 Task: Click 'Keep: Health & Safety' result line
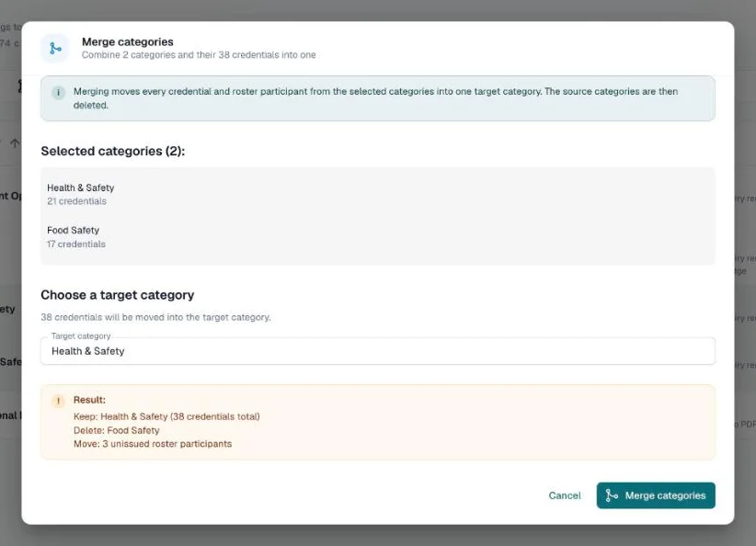click(166, 416)
